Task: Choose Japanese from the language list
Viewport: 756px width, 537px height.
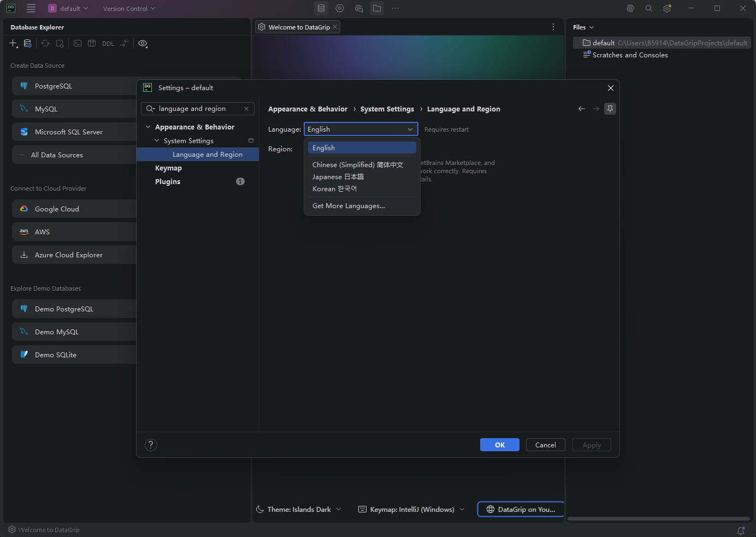Action: (x=362, y=177)
